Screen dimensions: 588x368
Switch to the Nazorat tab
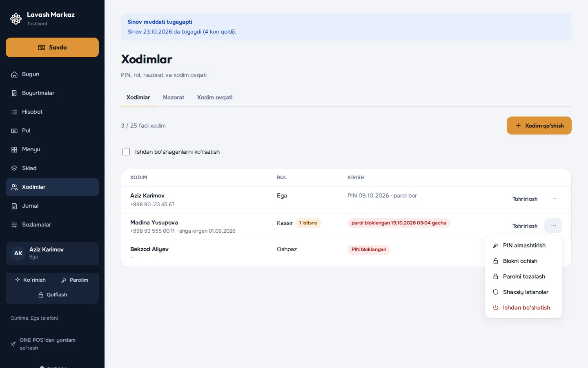[174, 98]
